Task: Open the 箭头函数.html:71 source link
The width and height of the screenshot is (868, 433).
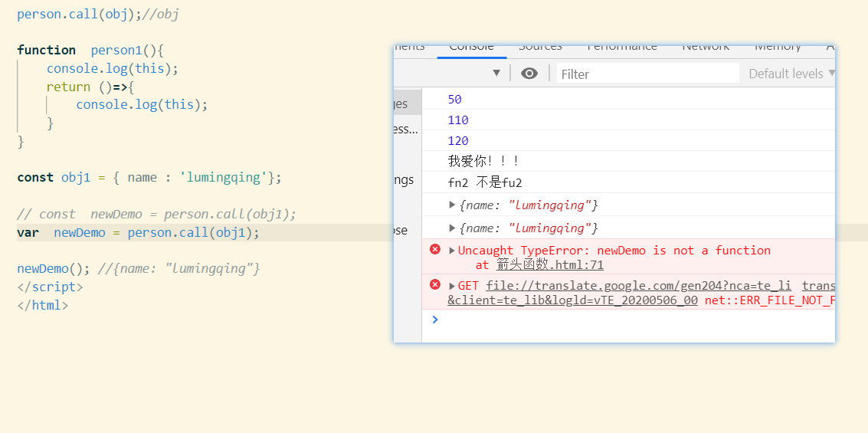Action: 550,265
